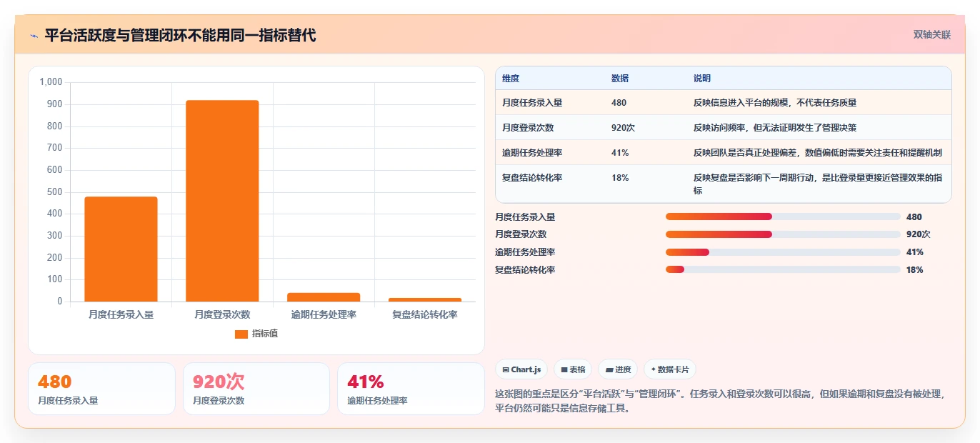Click the description starting '反映团队是否真正处理偏差'
The width and height of the screenshot is (980, 443).
(x=818, y=153)
